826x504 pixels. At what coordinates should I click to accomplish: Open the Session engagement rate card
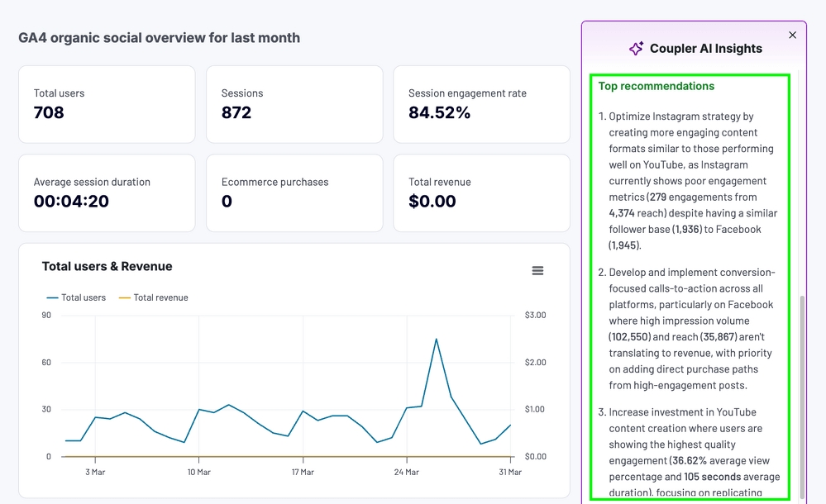[481, 104]
